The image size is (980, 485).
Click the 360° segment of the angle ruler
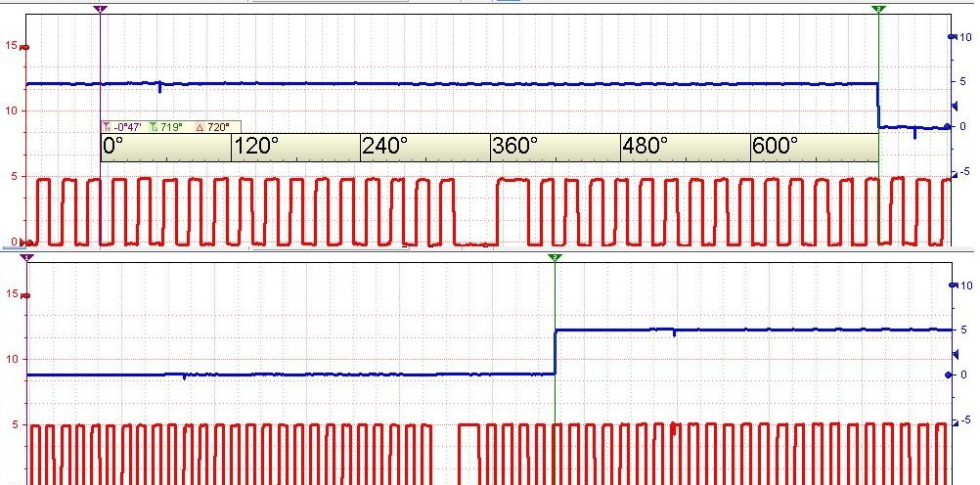(x=555, y=147)
